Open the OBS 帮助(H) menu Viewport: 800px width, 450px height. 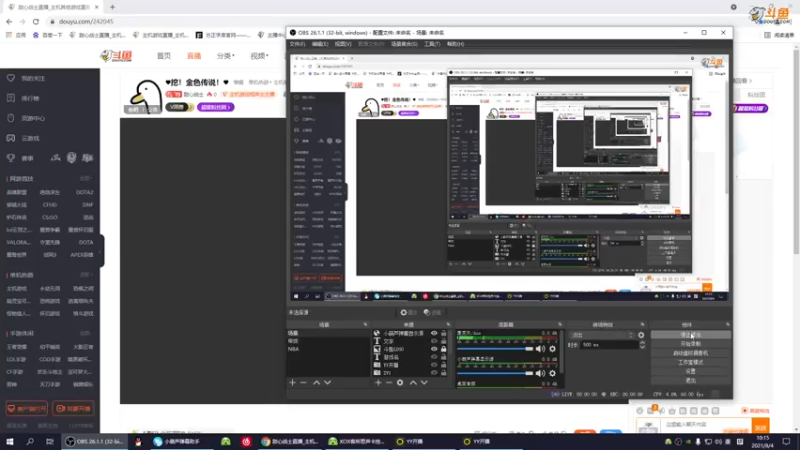click(455, 44)
